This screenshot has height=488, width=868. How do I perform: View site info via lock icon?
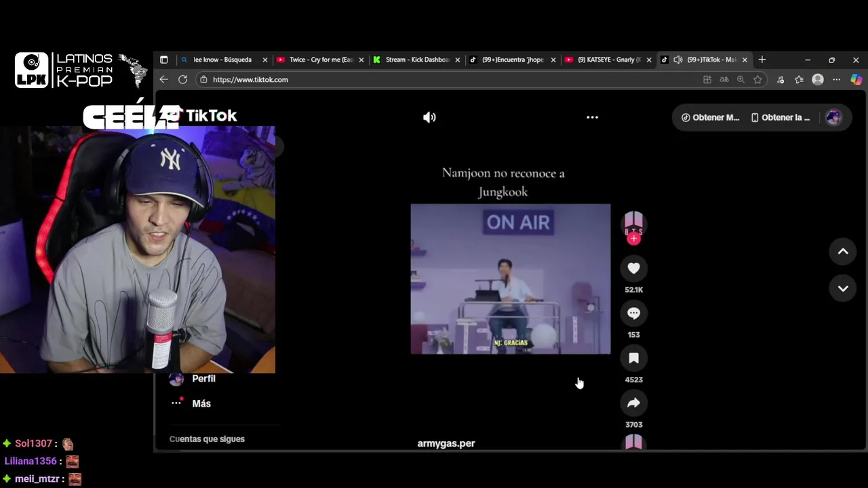click(x=203, y=79)
